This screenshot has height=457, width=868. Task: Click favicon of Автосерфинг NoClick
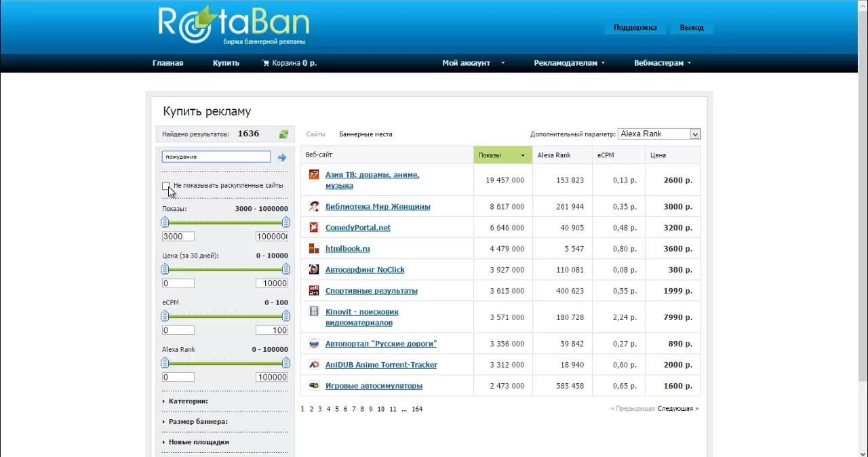314,269
